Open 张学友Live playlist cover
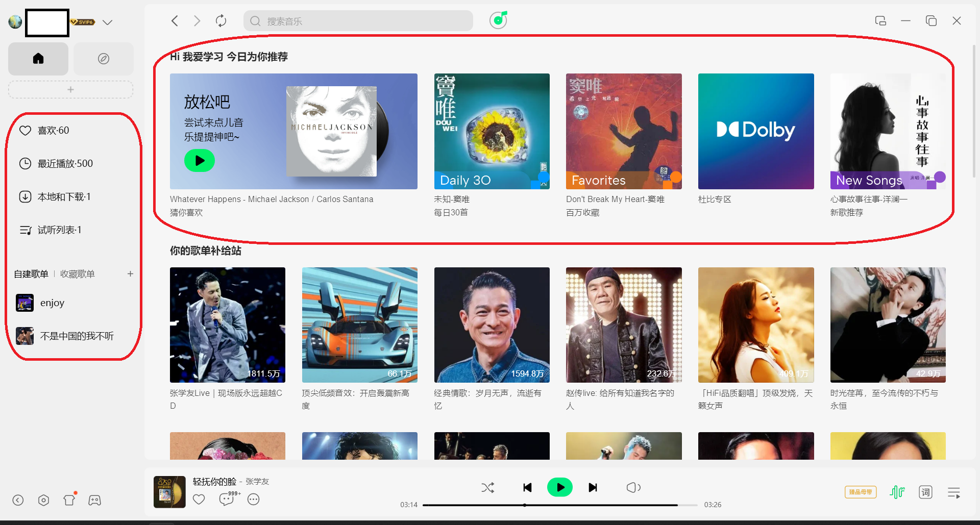 click(228, 325)
